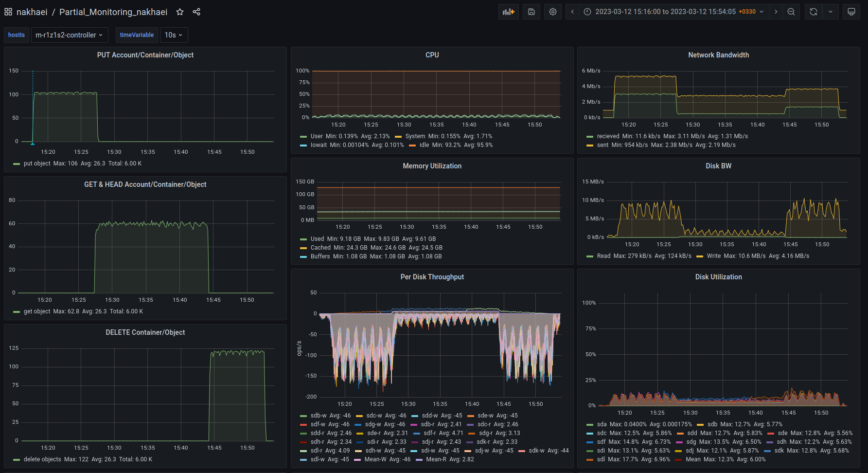The image size is (868, 473).
Task: Open the time range picker
Action: click(x=673, y=12)
